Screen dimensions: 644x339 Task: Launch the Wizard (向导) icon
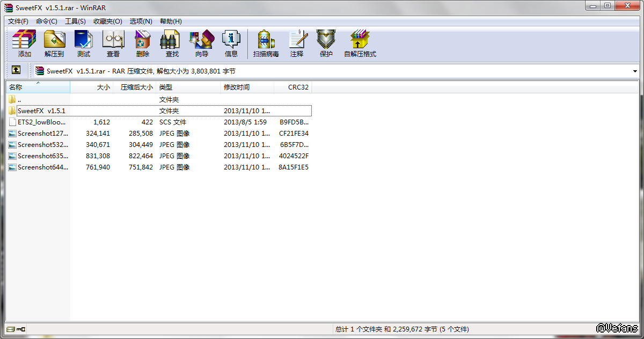point(202,44)
